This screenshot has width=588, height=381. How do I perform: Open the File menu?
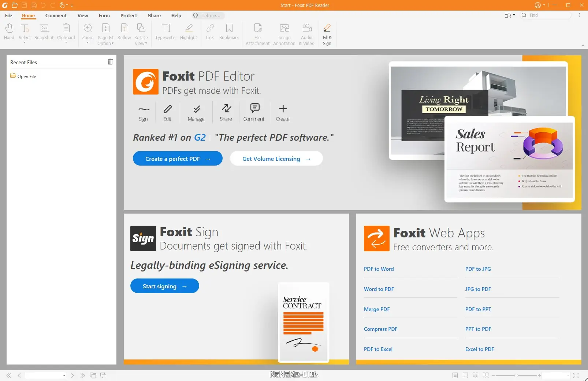[x=9, y=15]
